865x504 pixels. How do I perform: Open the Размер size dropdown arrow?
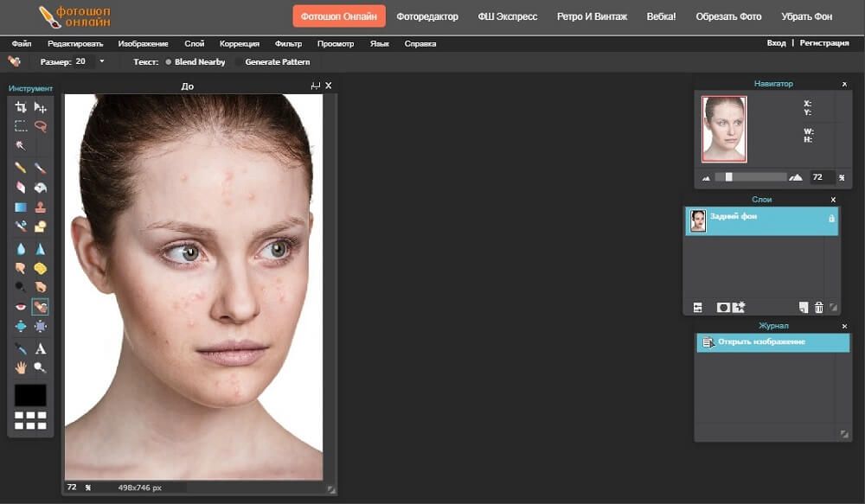tap(101, 61)
